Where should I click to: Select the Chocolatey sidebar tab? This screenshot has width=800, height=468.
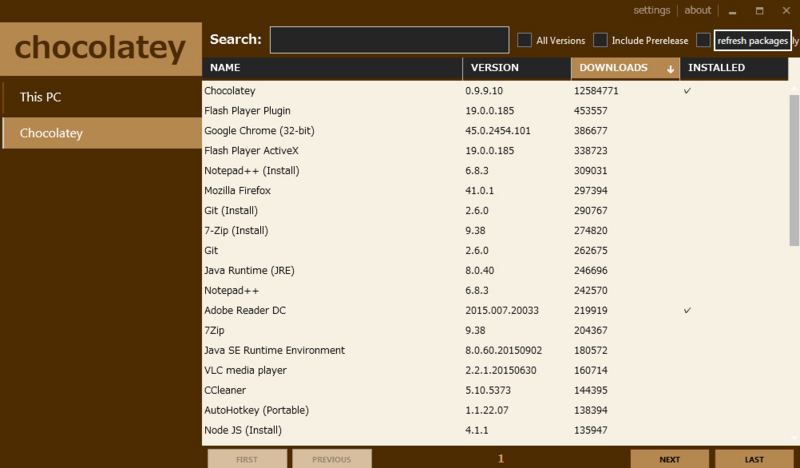click(x=102, y=133)
